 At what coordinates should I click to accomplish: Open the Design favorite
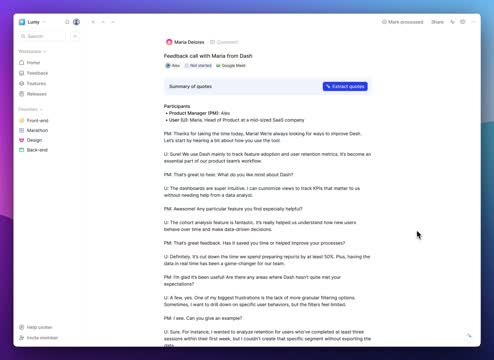pos(34,140)
